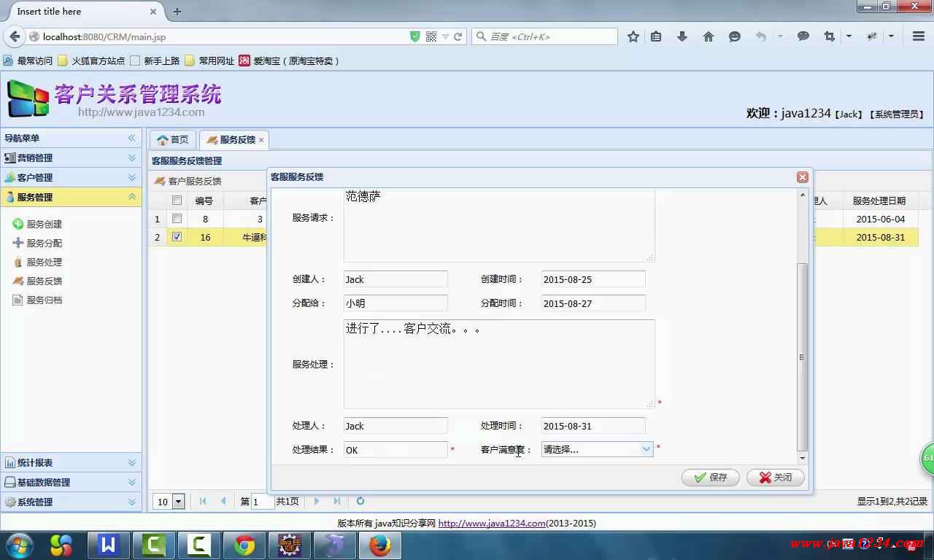The image size is (934, 560).
Task: Focus the 百度 search box
Action: (x=544, y=36)
